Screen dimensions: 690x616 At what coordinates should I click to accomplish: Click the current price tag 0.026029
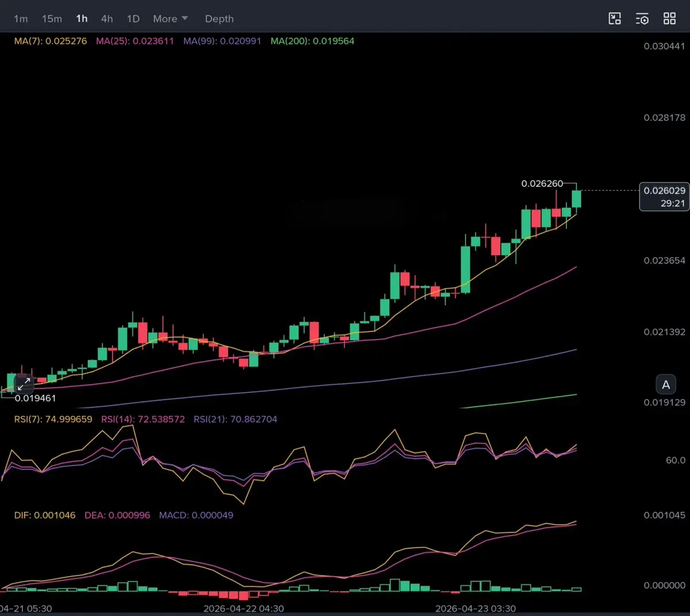tap(664, 197)
